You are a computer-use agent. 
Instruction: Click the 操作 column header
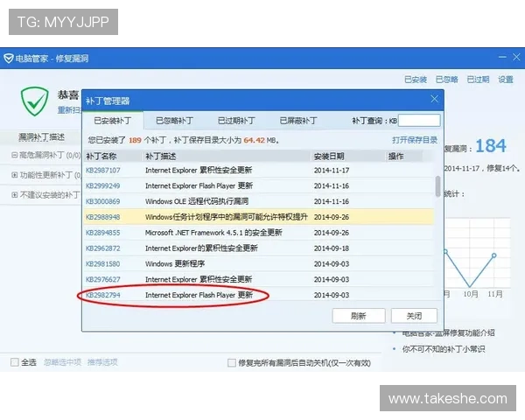tap(395, 156)
